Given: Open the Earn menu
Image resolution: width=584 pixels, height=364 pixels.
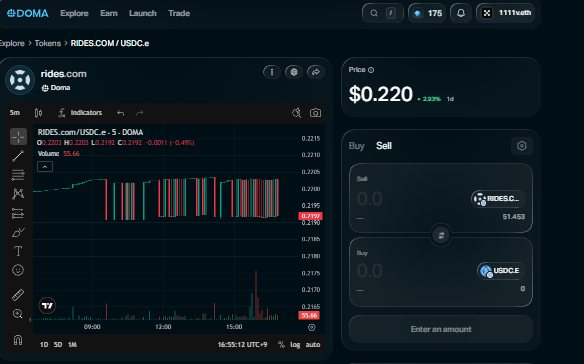Looking at the screenshot, I should pos(109,13).
